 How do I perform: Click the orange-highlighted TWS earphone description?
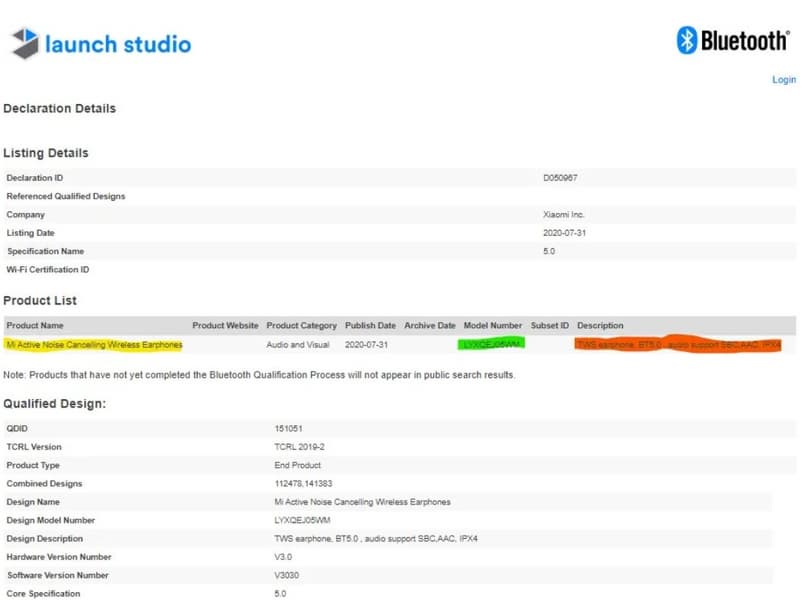pyautogui.click(x=678, y=345)
